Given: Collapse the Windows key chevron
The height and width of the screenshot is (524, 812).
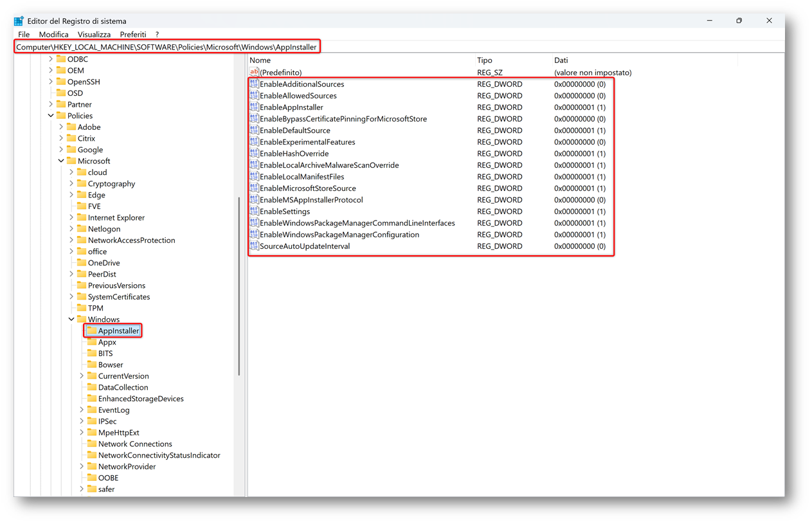Looking at the screenshot, I should 71,320.
